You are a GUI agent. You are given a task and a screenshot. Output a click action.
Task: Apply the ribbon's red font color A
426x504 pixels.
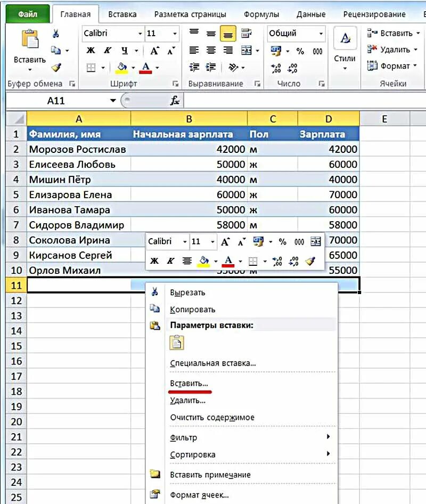tap(145, 68)
